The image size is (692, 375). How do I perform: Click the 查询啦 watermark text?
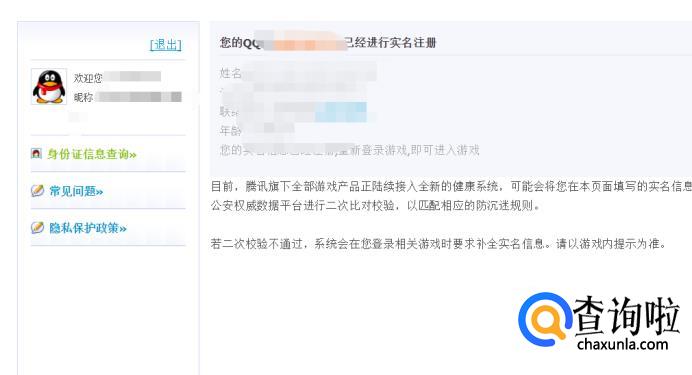(626, 316)
